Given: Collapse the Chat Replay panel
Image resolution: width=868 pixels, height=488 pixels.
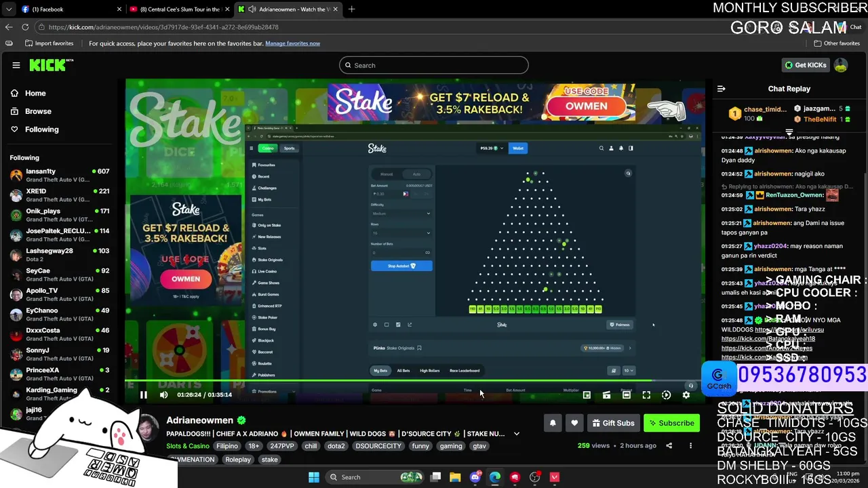Looking at the screenshot, I should click(x=722, y=89).
